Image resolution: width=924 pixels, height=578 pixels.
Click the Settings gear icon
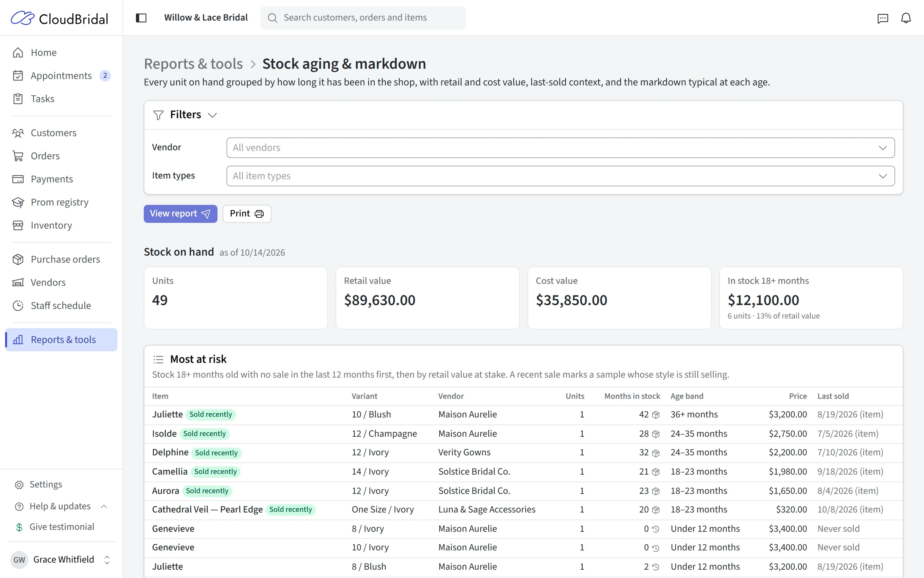pos(19,485)
